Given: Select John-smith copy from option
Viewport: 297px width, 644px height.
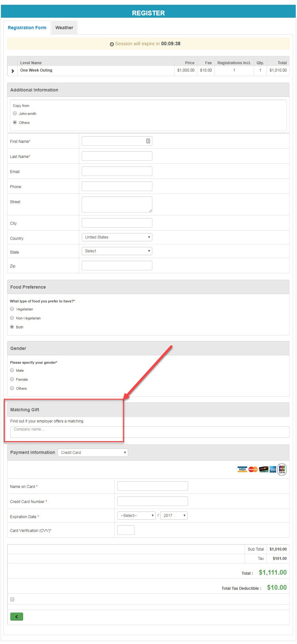Looking at the screenshot, I should pos(15,113).
